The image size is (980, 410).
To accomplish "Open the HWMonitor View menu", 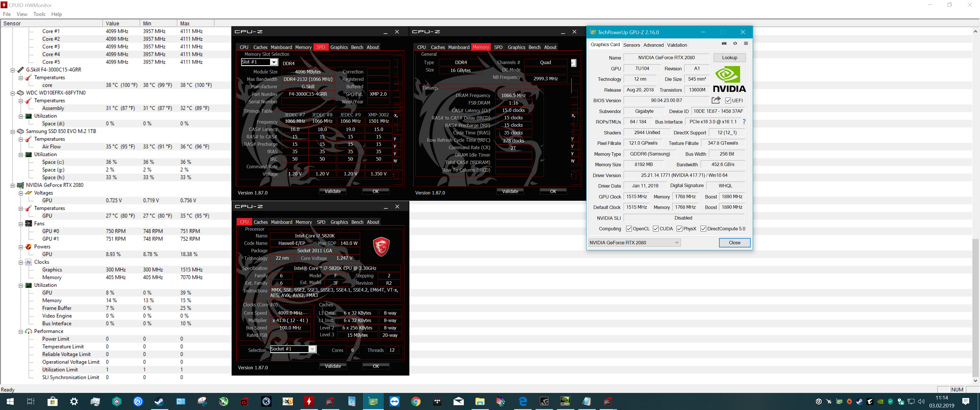I will (x=22, y=14).
